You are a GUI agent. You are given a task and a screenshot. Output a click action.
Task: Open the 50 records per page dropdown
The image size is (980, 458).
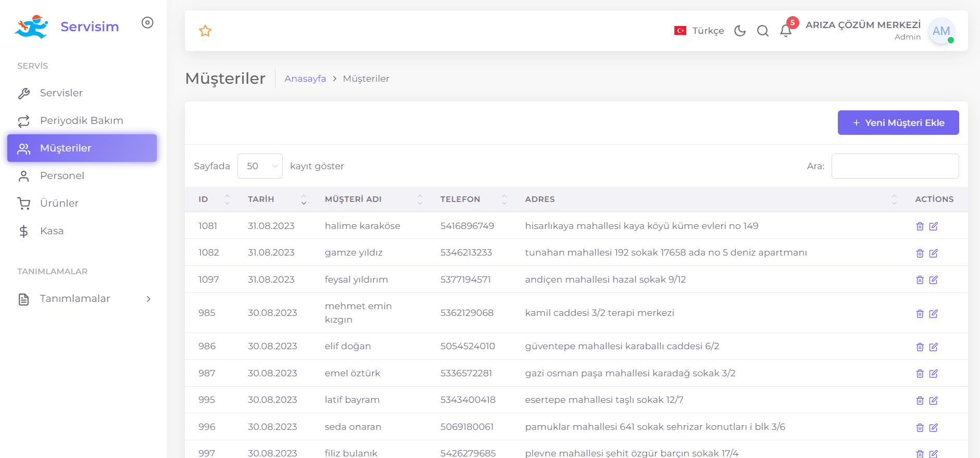coord(260,166)
